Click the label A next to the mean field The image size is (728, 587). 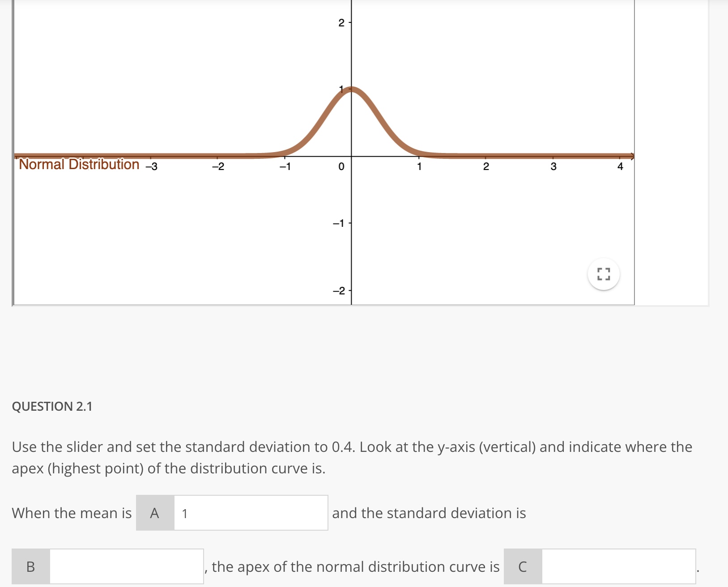154,513
